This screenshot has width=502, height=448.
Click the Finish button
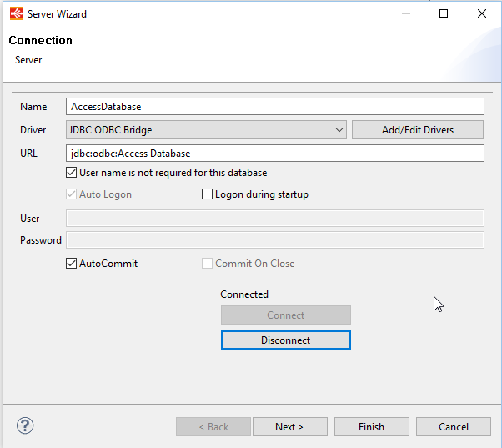tap(372, 427)
